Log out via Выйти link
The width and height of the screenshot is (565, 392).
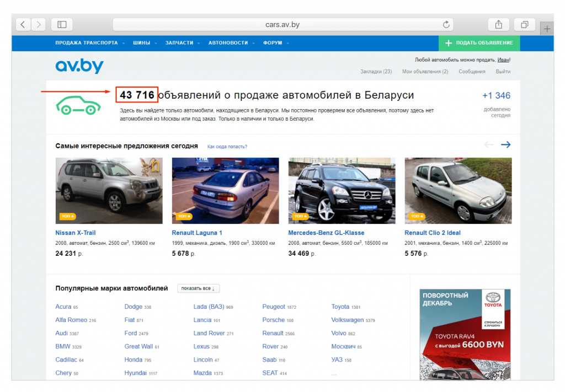(503, 72)
